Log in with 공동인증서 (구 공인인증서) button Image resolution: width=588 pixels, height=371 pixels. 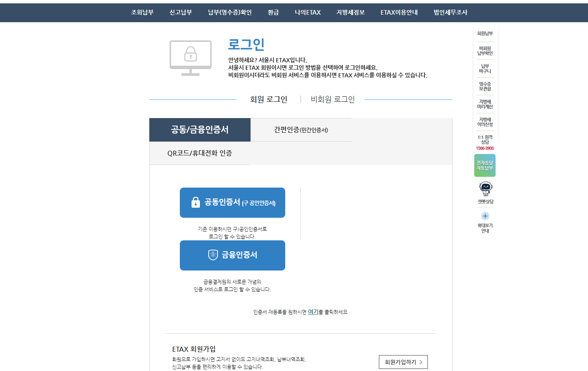coord(233,203)
